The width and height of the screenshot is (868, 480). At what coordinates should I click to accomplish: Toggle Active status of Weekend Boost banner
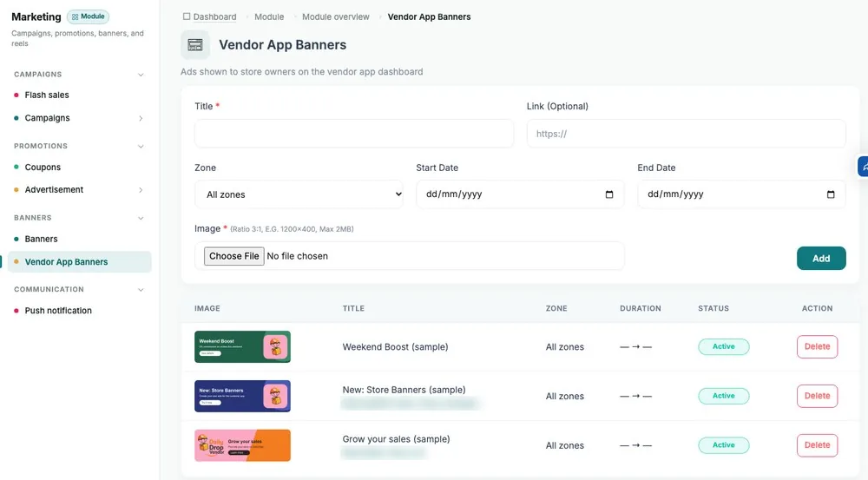click(x=724, y=346)
